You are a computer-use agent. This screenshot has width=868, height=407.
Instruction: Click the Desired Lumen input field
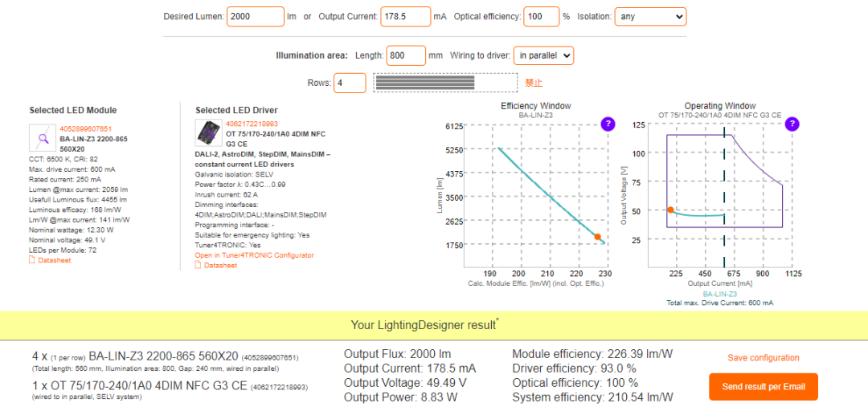[255, 17]
